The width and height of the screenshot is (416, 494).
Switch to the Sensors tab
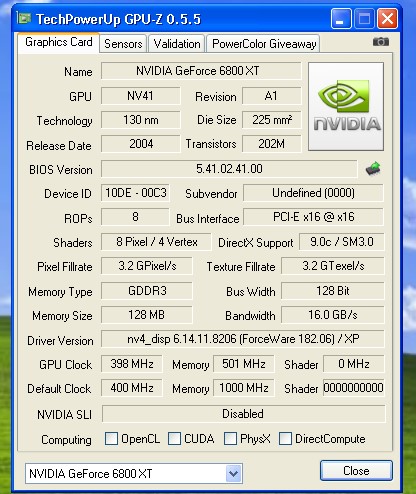click(123, 44)
